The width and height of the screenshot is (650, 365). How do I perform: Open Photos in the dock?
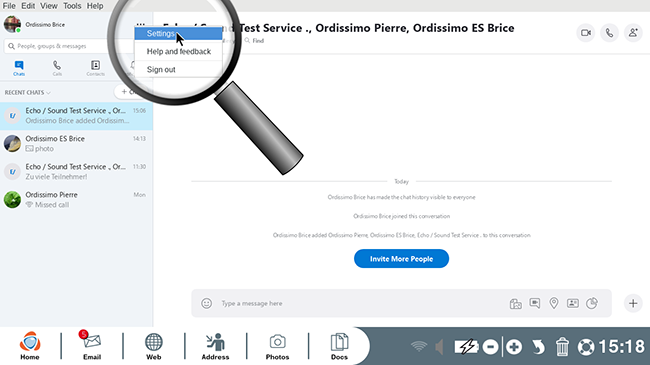[x=277, y=346]
